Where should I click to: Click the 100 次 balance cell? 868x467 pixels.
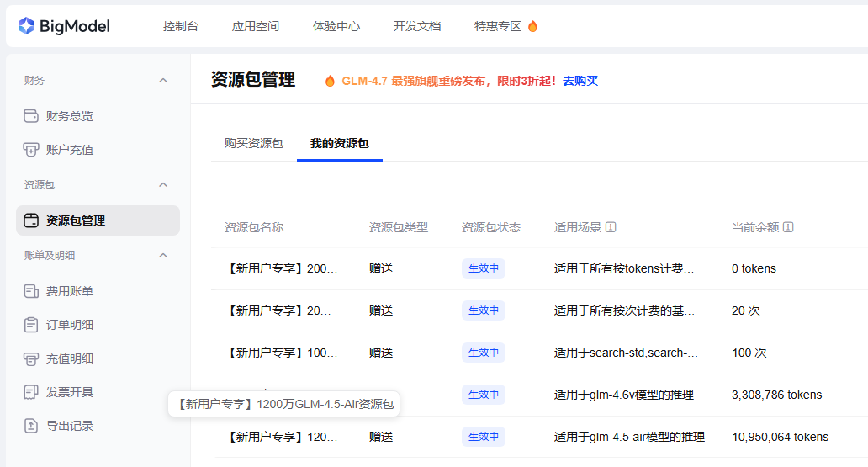coord(749,353)
